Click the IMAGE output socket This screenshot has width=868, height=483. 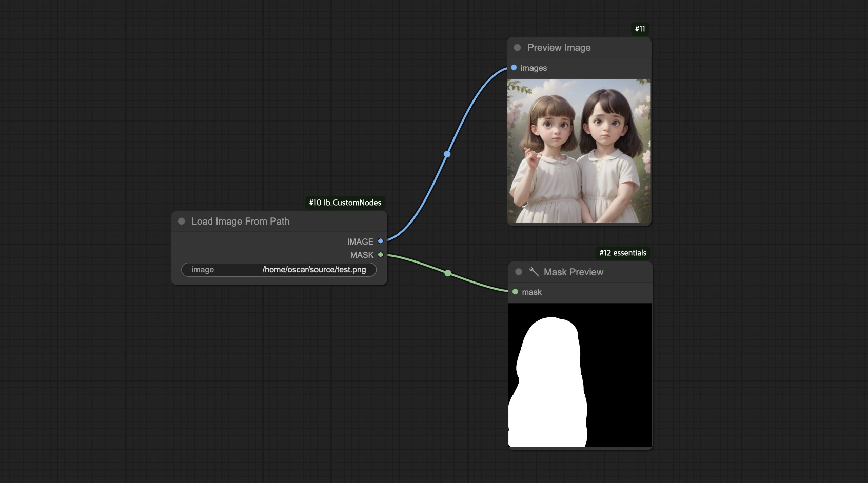(x=380, y=241)
